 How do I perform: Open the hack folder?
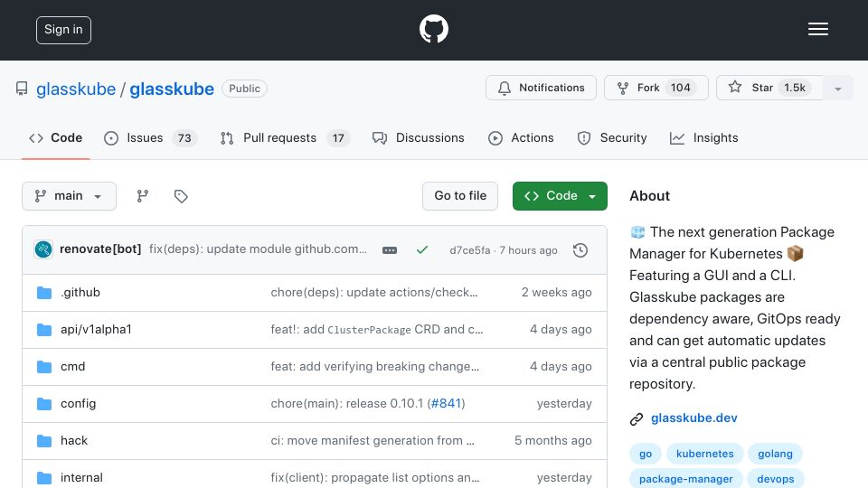click(x=74, y=440)
